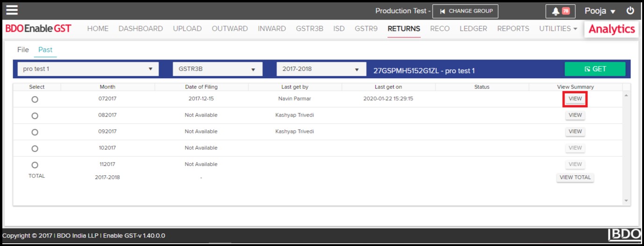Open the UTILITIES menu
Screen dimensions: 644x246
[x=557, y=29]
